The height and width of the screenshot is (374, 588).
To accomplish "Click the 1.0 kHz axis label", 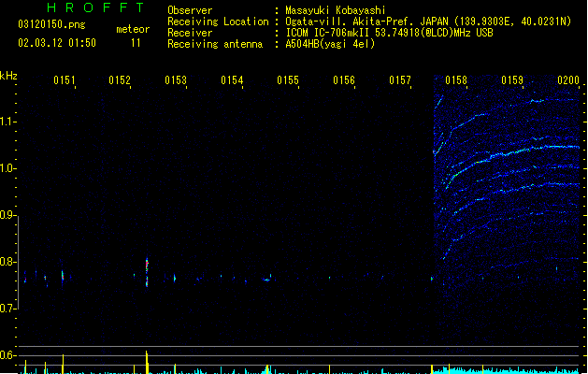I will 7,168.
